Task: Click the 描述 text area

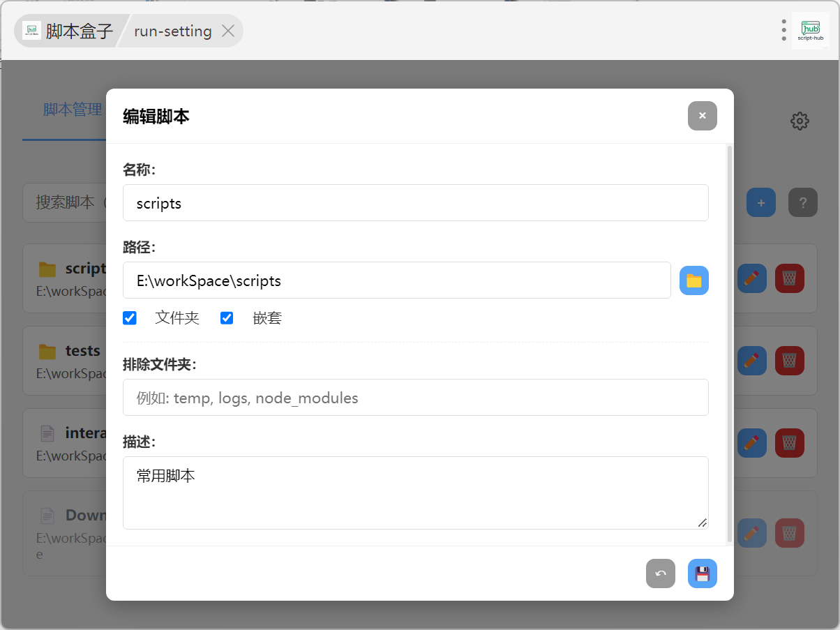Action: 415,493
